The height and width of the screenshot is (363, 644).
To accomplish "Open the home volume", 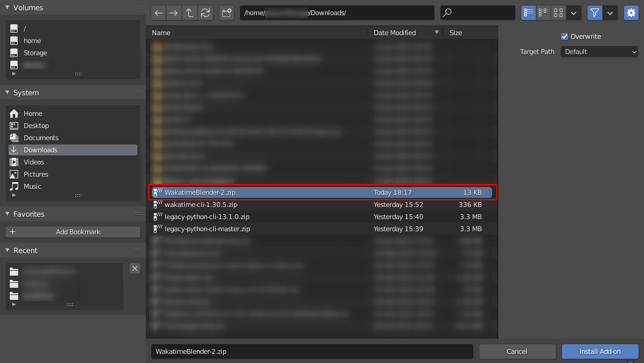I will coord(73,41).
